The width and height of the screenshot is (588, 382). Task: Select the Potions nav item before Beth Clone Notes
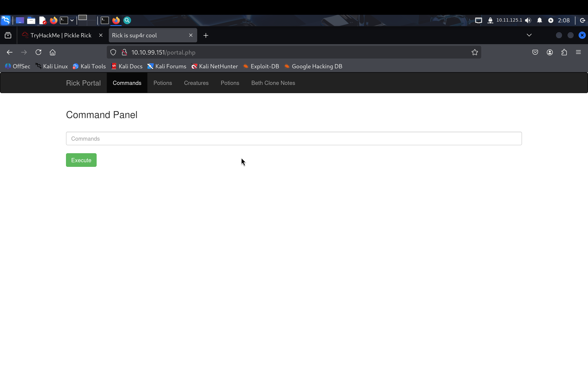(230, 83)
